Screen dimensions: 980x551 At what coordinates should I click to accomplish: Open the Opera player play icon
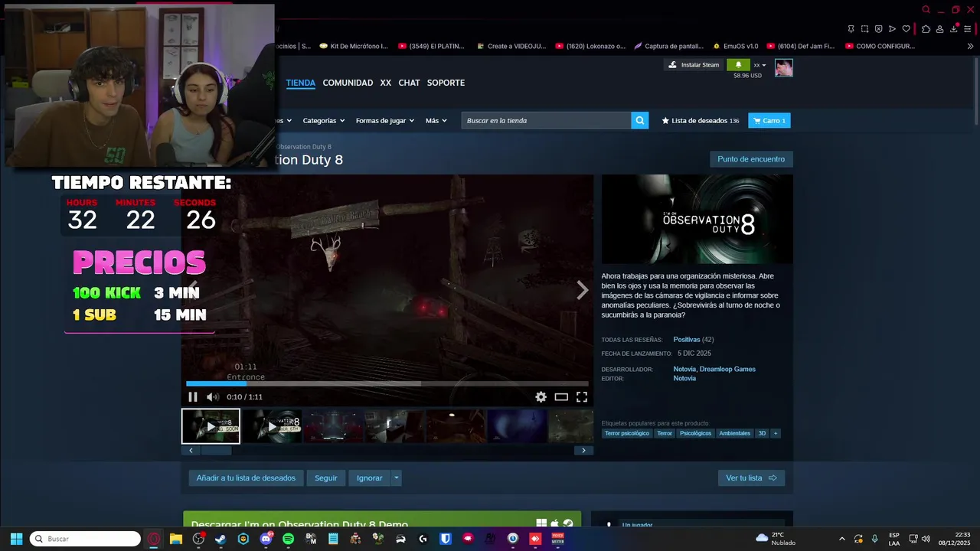point(892,29)
